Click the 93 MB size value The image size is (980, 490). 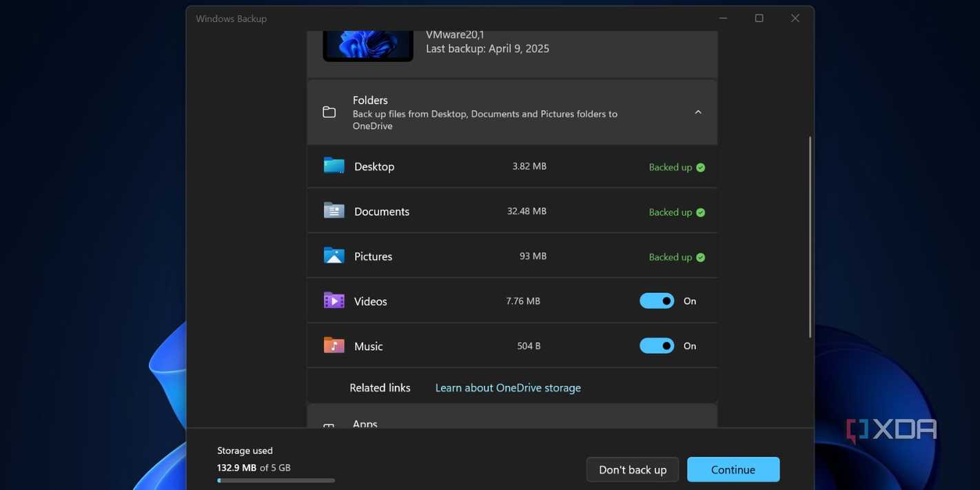533,256
